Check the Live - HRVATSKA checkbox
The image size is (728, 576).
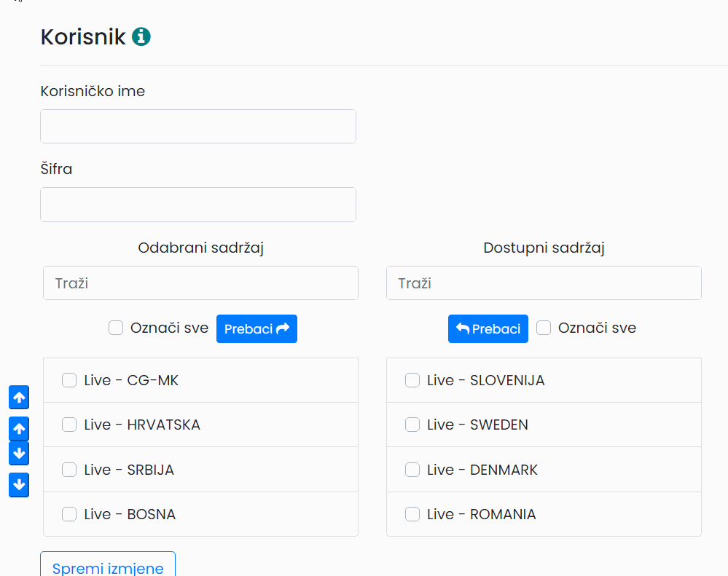(x=69, y=425)
